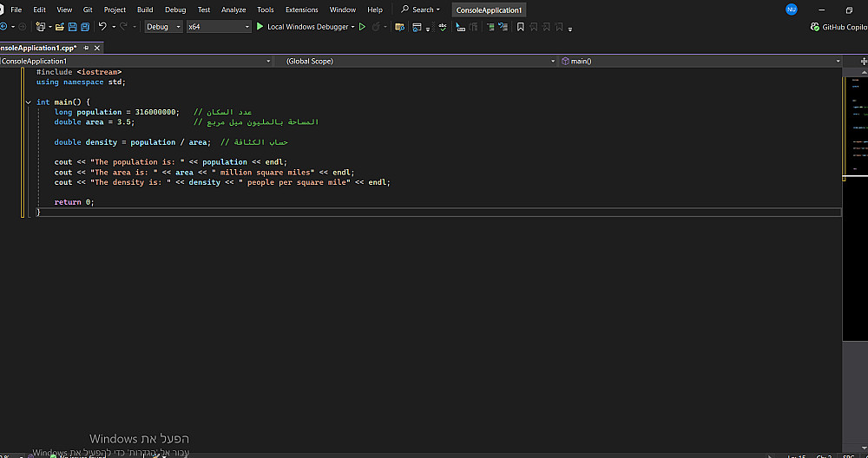Collapse the main() function code block

click(x=29, y=101)
